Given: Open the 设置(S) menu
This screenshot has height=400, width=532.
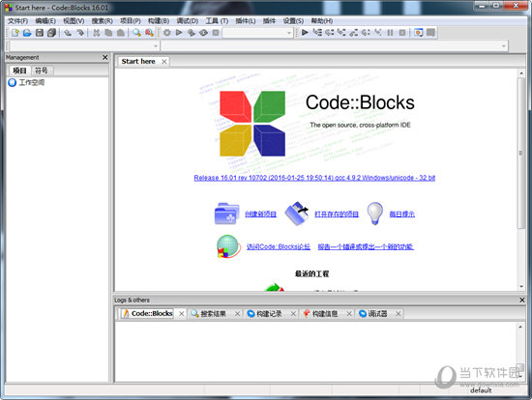Looking at the screenshot, I should 293,21.
